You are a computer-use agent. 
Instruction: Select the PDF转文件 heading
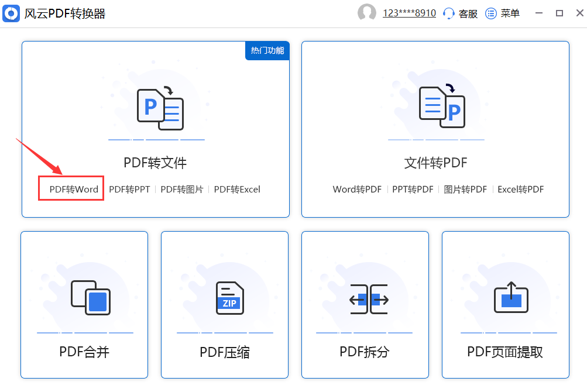coord(155,163)
